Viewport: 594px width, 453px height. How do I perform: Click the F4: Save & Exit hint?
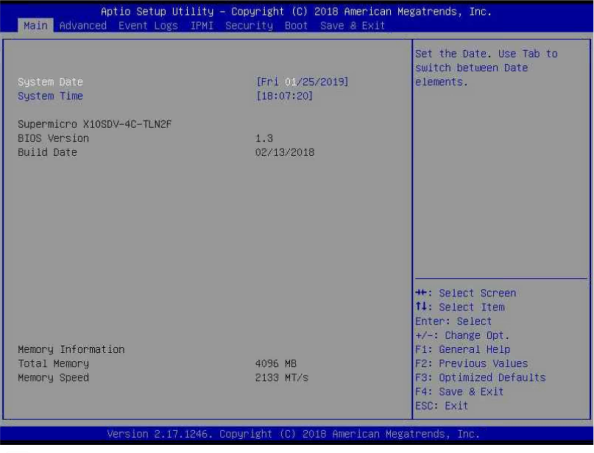tap(459, 392)
